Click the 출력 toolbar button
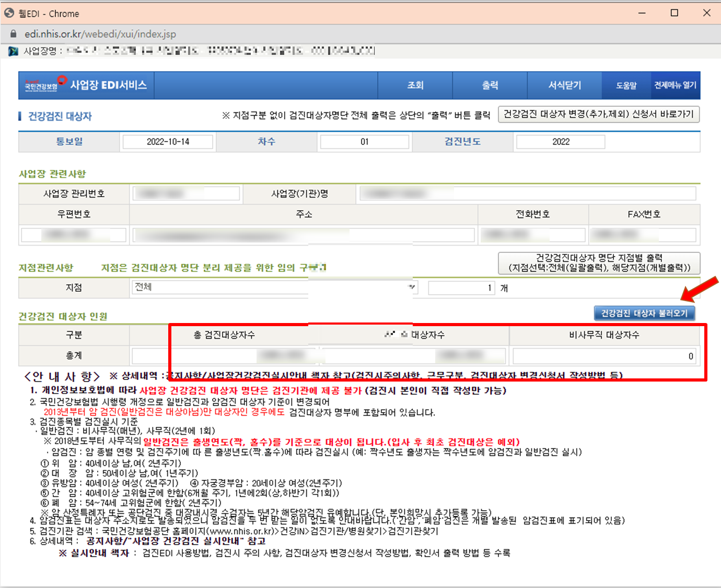The width and height of the screenshot is (721, 588). [490, 85]
